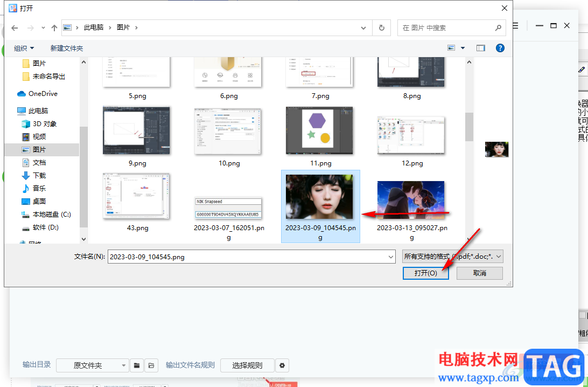Refresh the 图片 folder listing
Image resolution: width=588 pixels, height=387 pixels.
pyautogui.click(x=382, y=28)
